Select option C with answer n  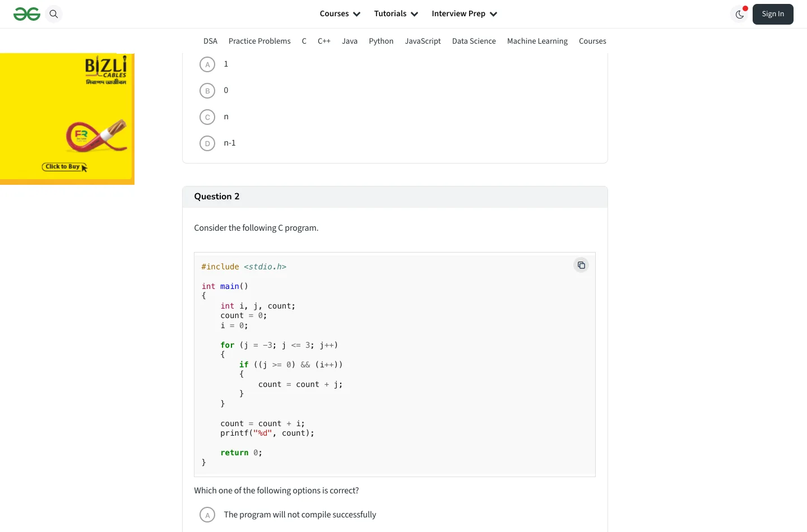point(207,117)
